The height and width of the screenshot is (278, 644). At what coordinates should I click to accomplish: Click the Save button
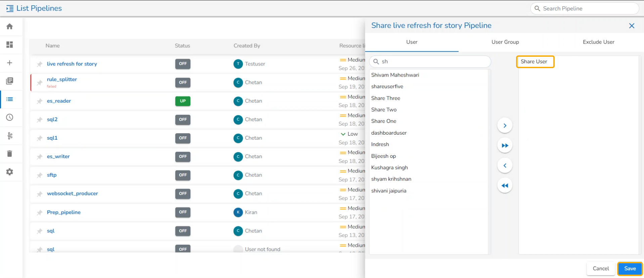(630, 269)
